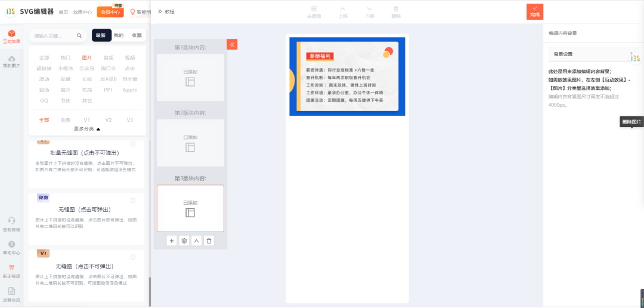
Task: Filter by Apple category
Action: (130, 90)
